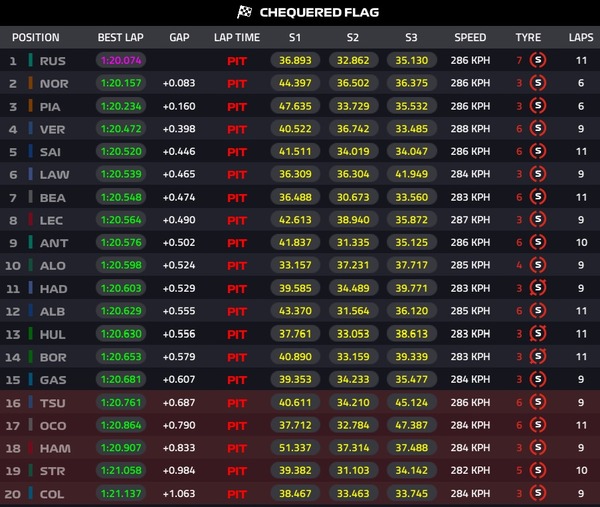Click the chequered flag icon in header
This screenshot has width=600, height=507.
(244, 12)
